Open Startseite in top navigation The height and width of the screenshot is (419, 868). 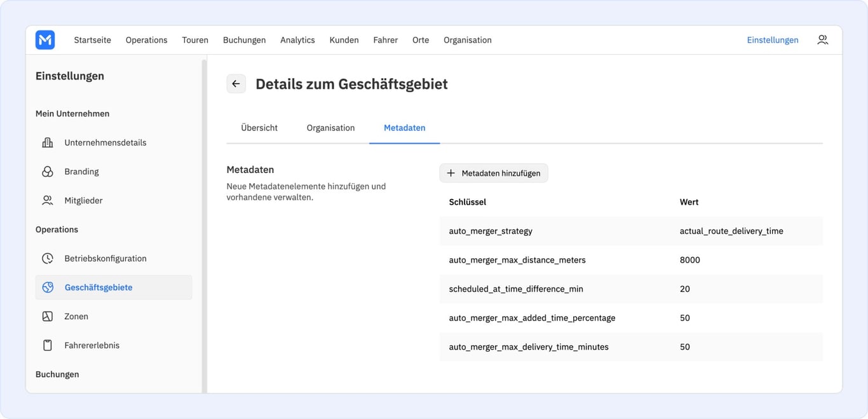[93, 40]
